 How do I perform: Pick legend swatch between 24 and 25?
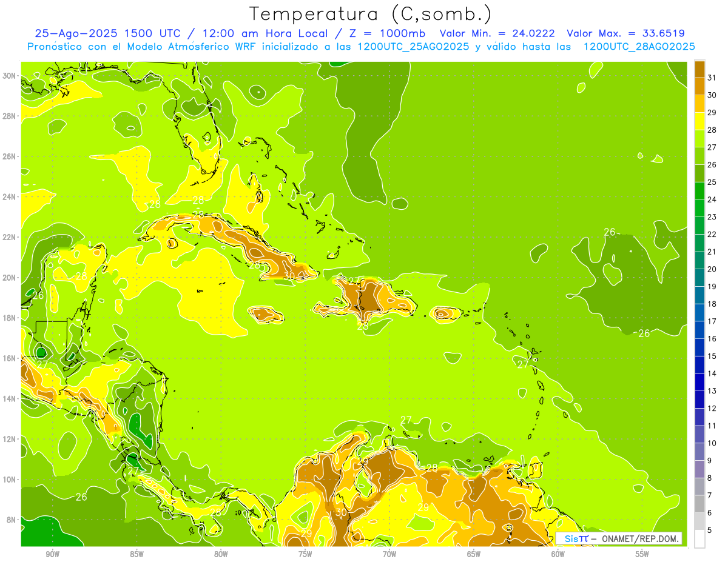[699, 191]
